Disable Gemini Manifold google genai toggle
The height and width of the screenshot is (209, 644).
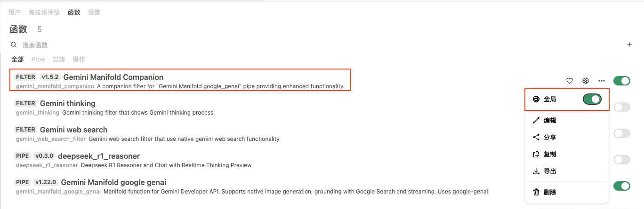(x=622, y=186)
